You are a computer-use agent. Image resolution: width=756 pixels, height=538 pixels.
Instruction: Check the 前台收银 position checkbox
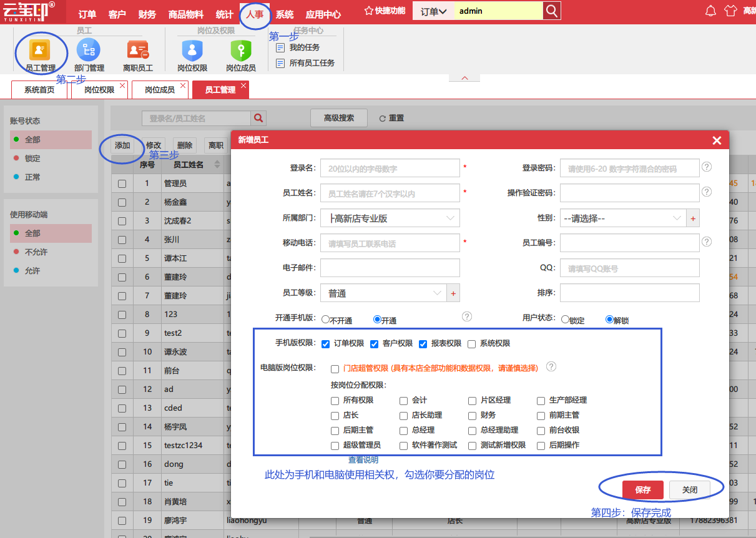pyautogui.click(x=541, y=431)
